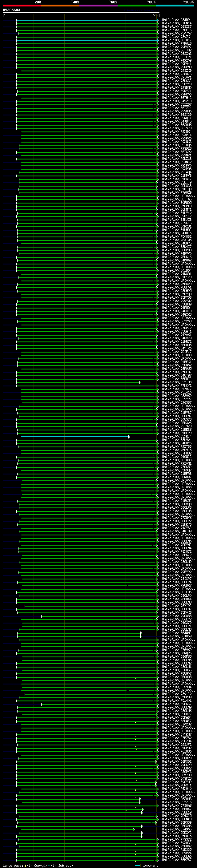Select label UniRef100_Q8LCC2
Image resolution: width=197 pixels, height=868 pixels.
pyautogui.click(x=176, y=81)
